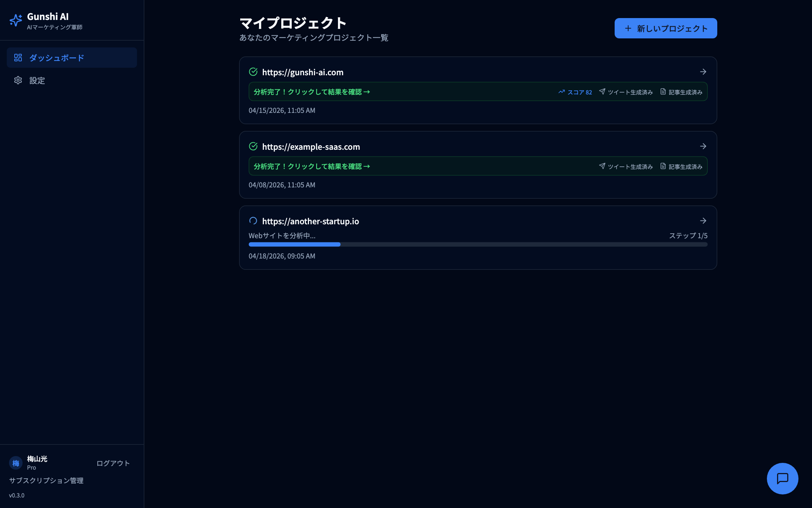
Task: Select the dashboard grid icon in sidebar
Action: coord(18,58)
